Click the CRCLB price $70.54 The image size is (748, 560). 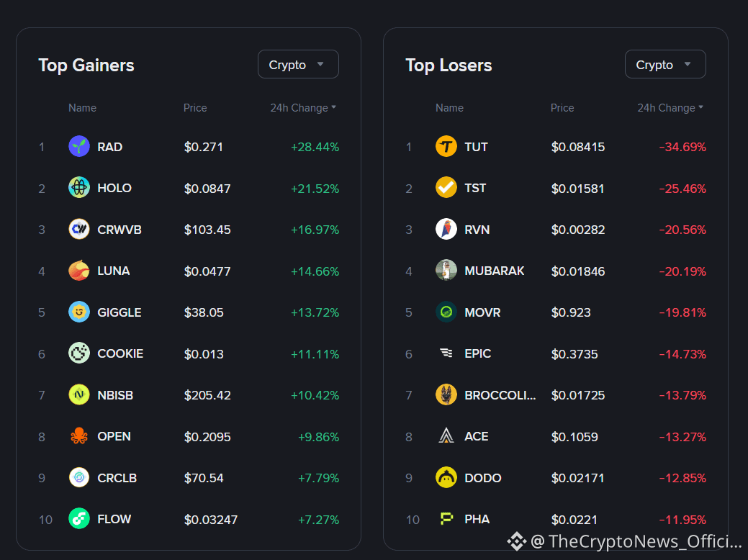pos(204,477)
